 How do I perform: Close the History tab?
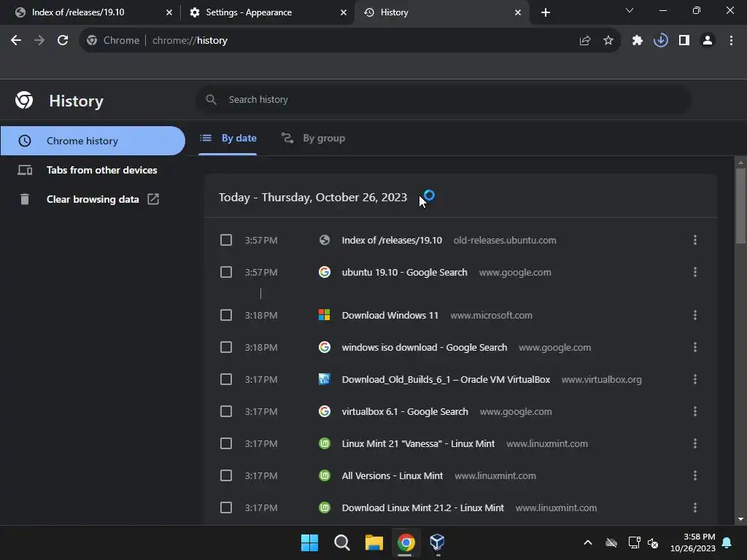(518, 12)
